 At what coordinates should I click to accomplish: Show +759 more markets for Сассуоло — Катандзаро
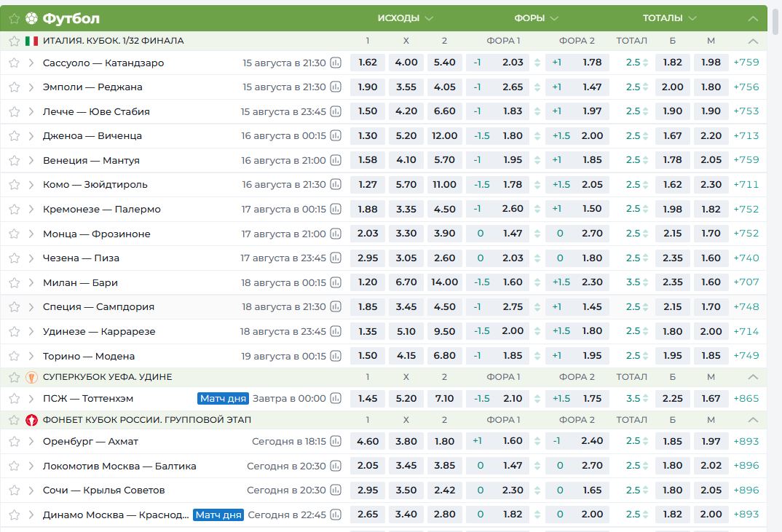point(746,63)
